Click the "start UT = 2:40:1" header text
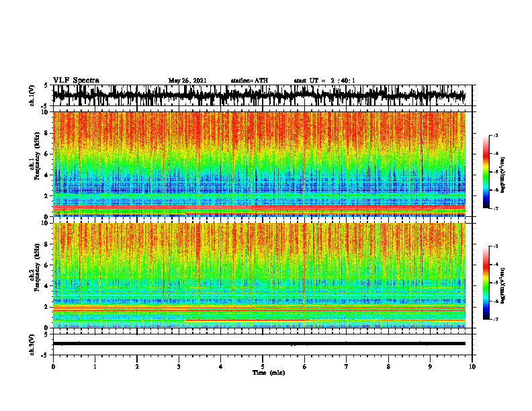Image resolution: width=532 pixels, height=411 pixels. click(324, 81)
